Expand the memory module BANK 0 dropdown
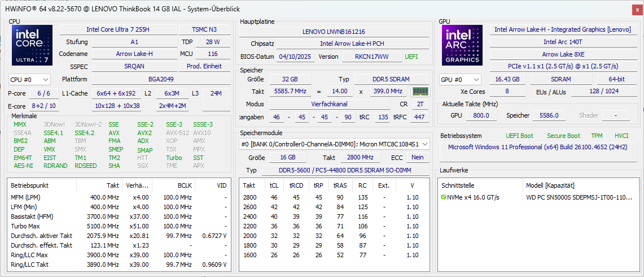Screen dimensions: 644x277 tap(334, 144)
